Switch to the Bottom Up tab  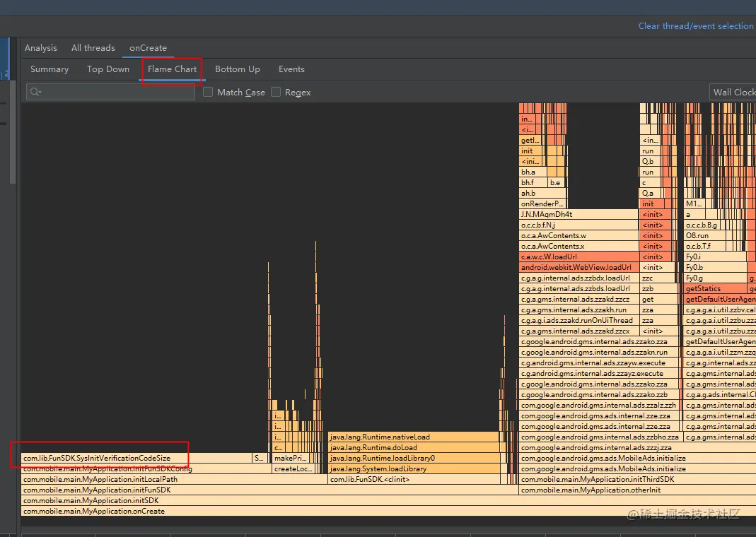coord(237,69)
